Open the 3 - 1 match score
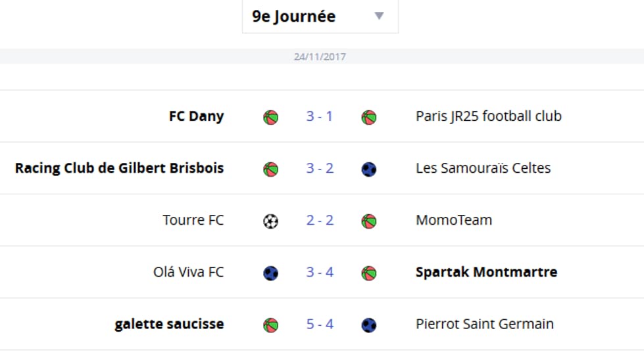The height and width of the screenshot is (362, 644). [320, 116]
